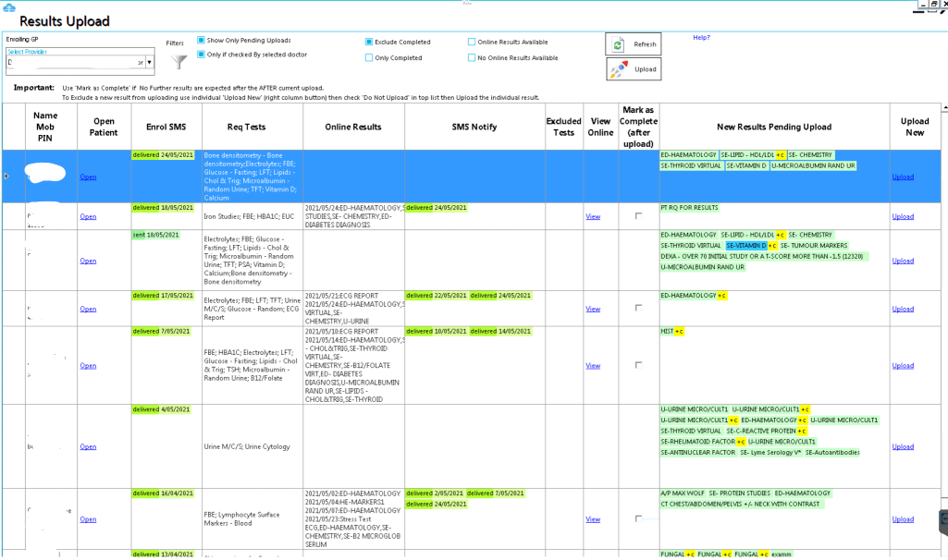
Task: Mark the Iron Studies row as complete
Action: (x=638, y=216)
